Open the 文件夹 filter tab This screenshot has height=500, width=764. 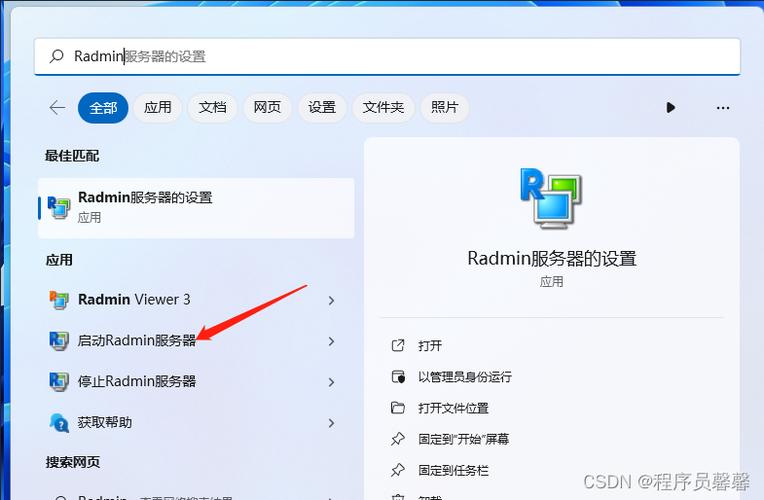(x=383, y=108)
